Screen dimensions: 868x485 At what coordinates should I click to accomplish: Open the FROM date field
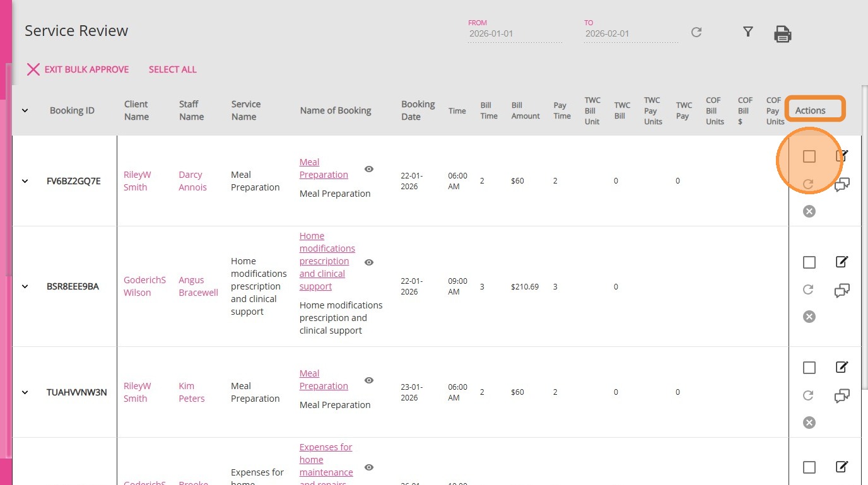point(515,34)
